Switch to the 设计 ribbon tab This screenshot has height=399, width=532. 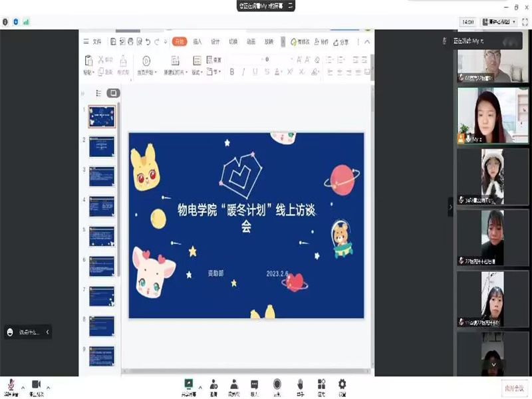(215, 41)
